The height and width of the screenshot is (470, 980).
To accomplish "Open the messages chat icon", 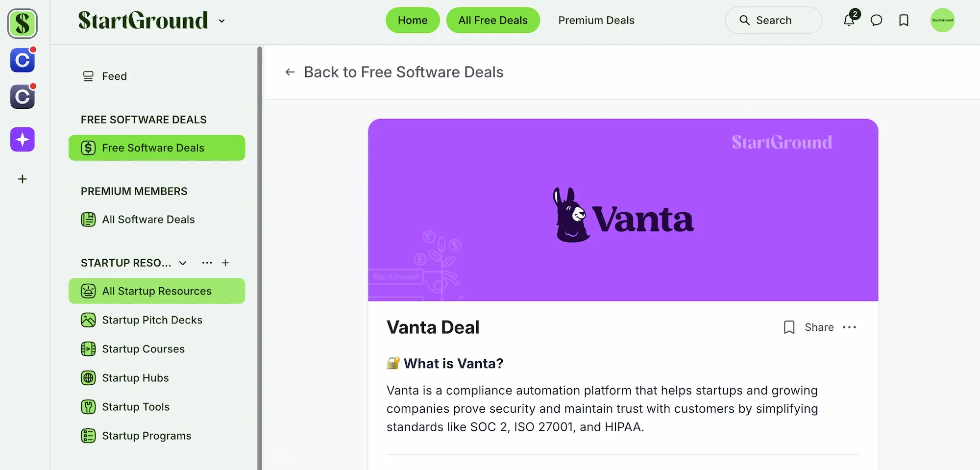I will [877, 20].
